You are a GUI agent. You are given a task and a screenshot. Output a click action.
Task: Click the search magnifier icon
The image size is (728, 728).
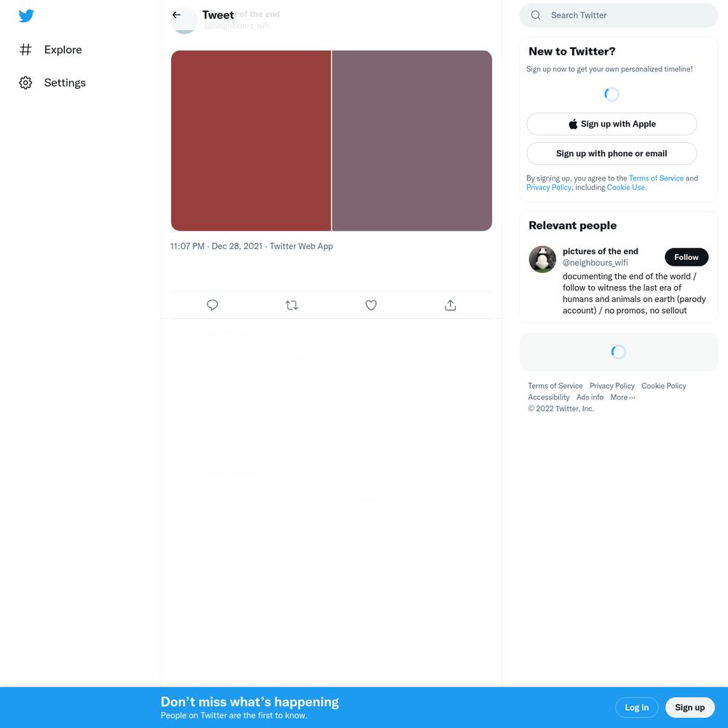pos(536,15)
